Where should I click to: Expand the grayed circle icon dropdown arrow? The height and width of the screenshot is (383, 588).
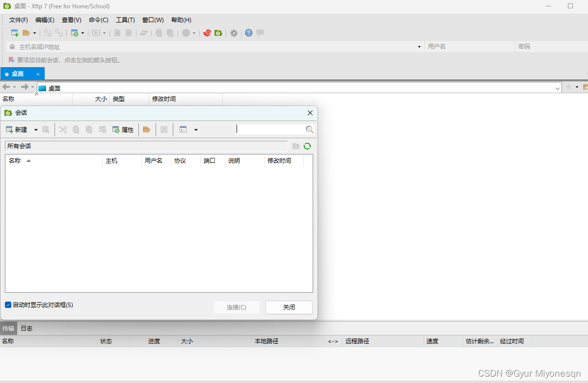coord(194,33)
